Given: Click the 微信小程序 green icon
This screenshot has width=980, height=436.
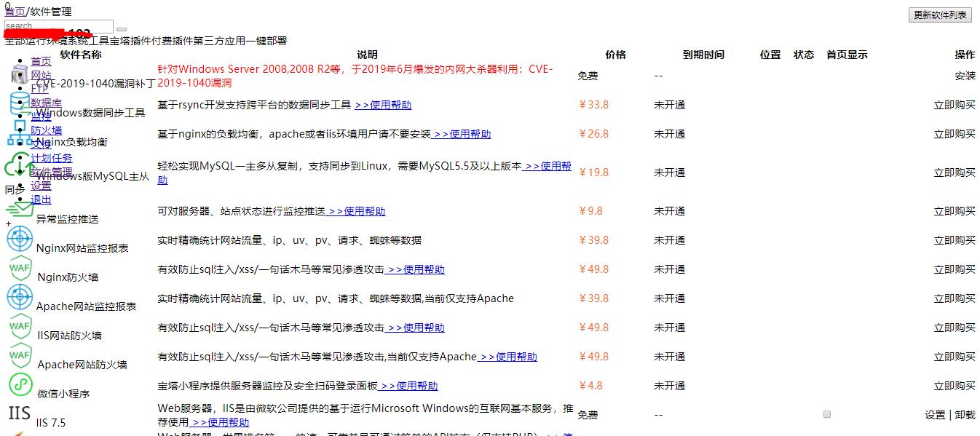Looking at the screenshot, I should [20, 385].
